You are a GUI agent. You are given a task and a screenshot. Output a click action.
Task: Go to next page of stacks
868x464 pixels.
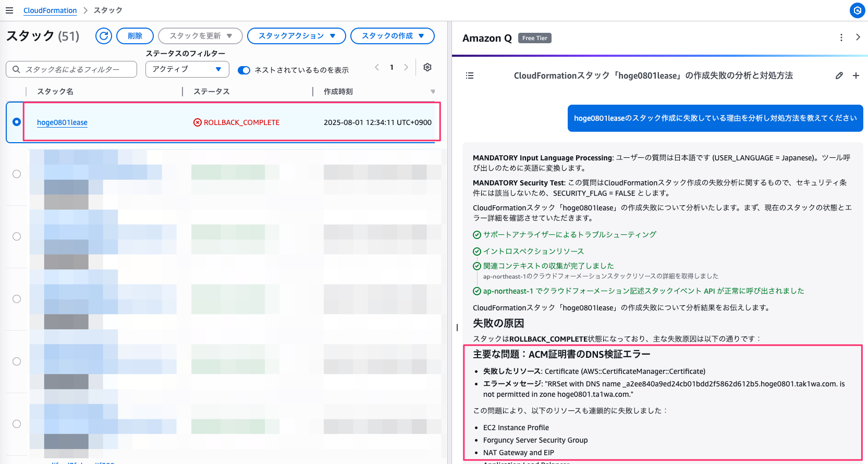pyautogui.click(x=406, y=67)
